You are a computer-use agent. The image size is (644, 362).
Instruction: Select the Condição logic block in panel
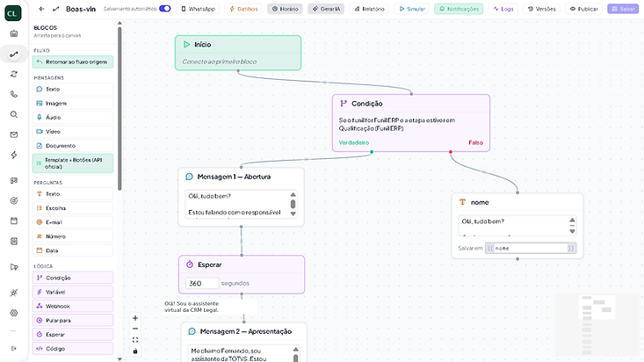pos(73,278)
